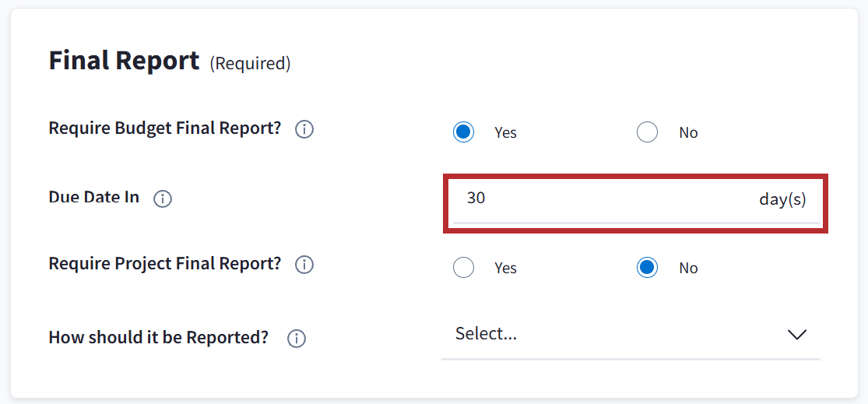Click the "Require Project Final Report?" label
Screen dimensions: 868x404
coord(165,264)
